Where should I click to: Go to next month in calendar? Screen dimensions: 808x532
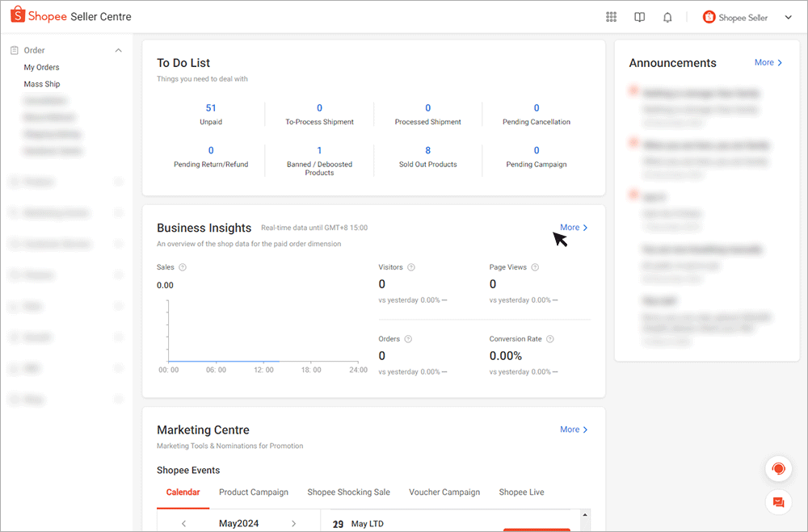click(x=293, y=523)
